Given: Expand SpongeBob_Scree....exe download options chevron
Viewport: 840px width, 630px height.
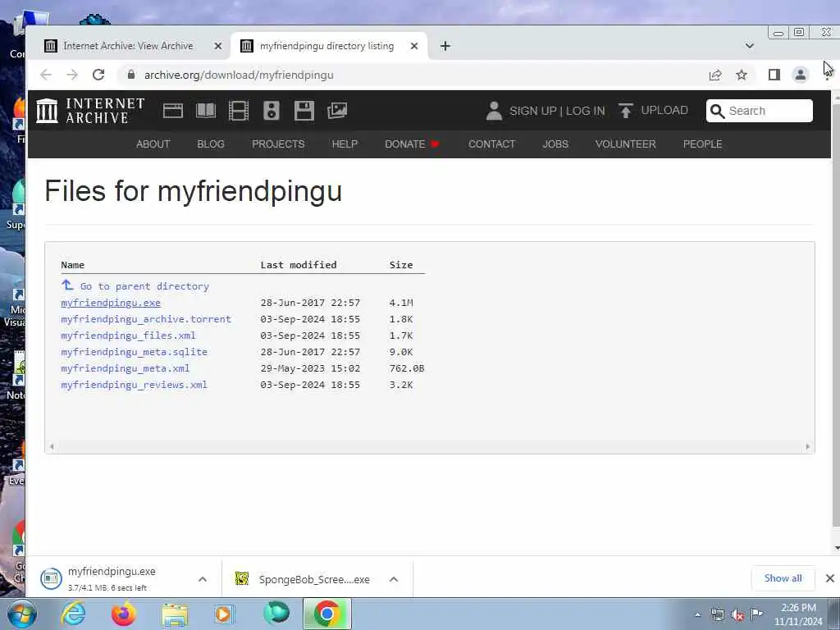Looking at the screenshot, I should [394, 579].
